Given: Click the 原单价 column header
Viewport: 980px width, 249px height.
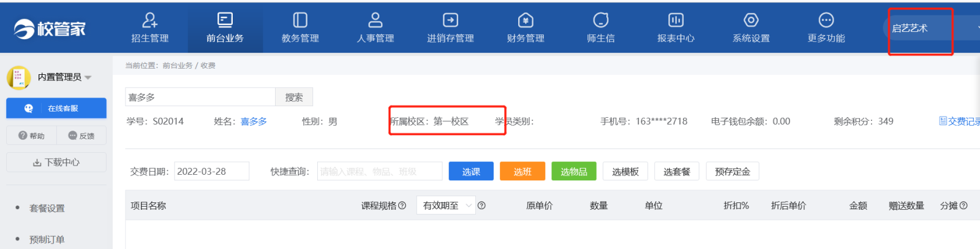Looking at the screenshot, I should click(539, 206).
